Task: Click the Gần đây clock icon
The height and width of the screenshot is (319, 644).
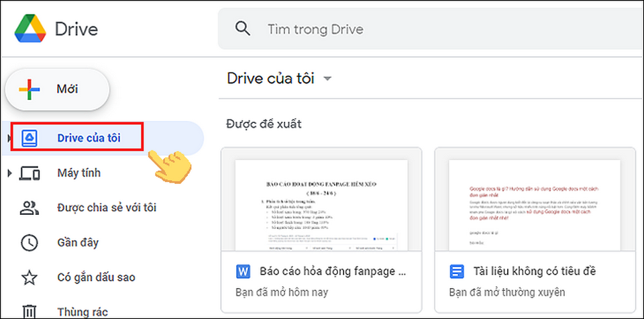Action: pos(30,242)
